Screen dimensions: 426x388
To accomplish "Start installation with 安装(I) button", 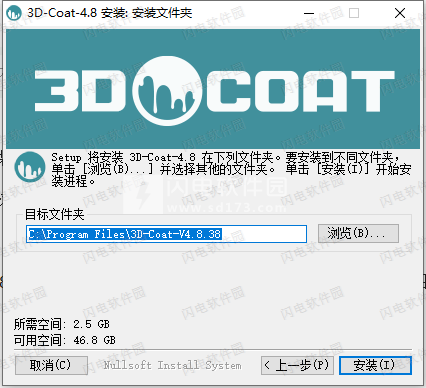I will tap(375, 365).
